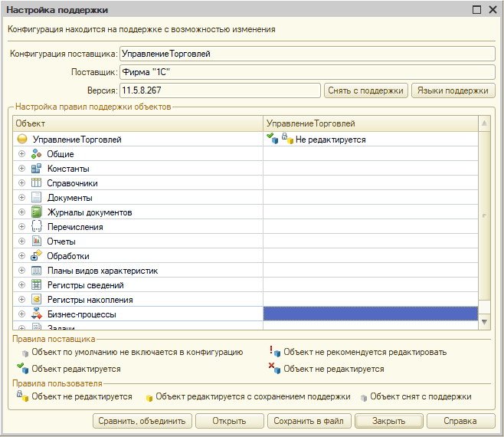The height and width of the screenshot is (437, 504).
Task: Click the Конфигурация поставщика field
Action: (307, 54)
